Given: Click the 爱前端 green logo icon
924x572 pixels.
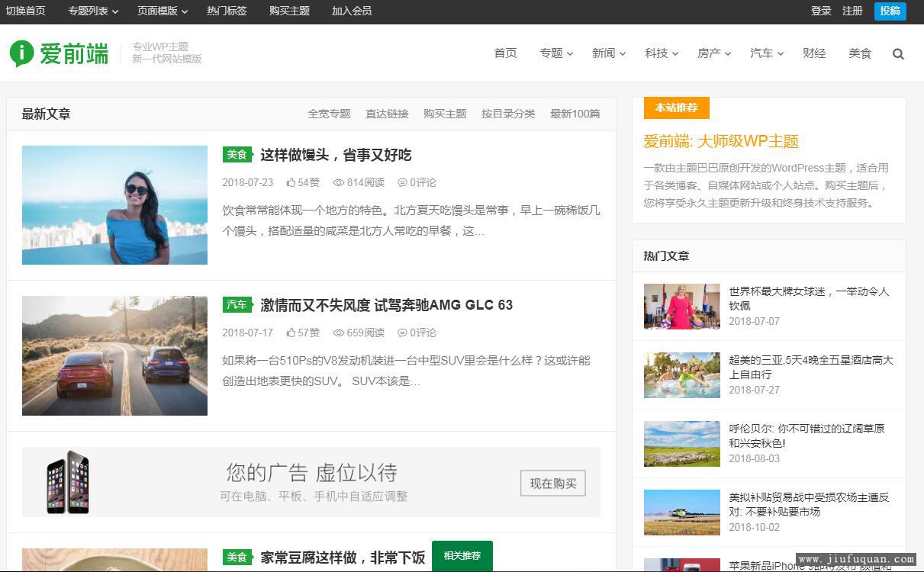Looking at the screenshot, I should coord(21,53).
